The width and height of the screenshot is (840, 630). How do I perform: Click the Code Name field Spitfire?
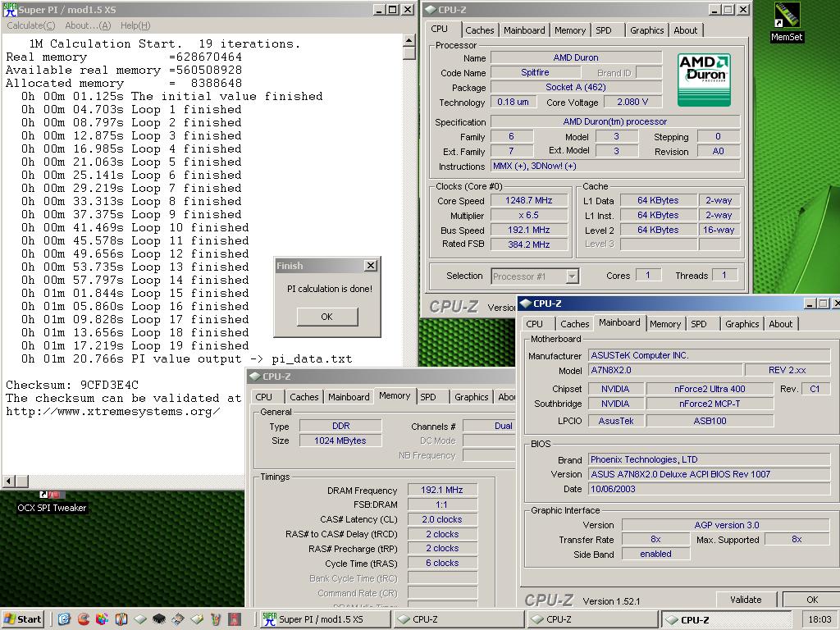coord(535,72)
